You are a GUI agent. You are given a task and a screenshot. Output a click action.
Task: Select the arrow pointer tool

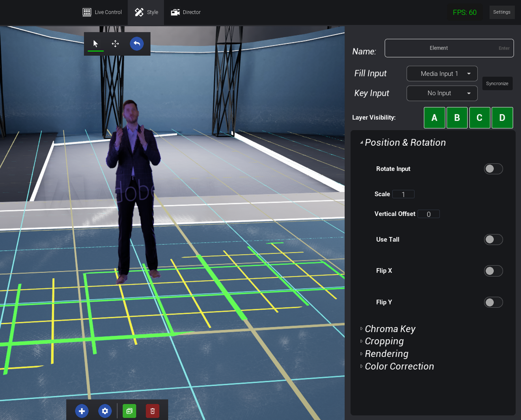pyautogui.click(x=96, y=43)
